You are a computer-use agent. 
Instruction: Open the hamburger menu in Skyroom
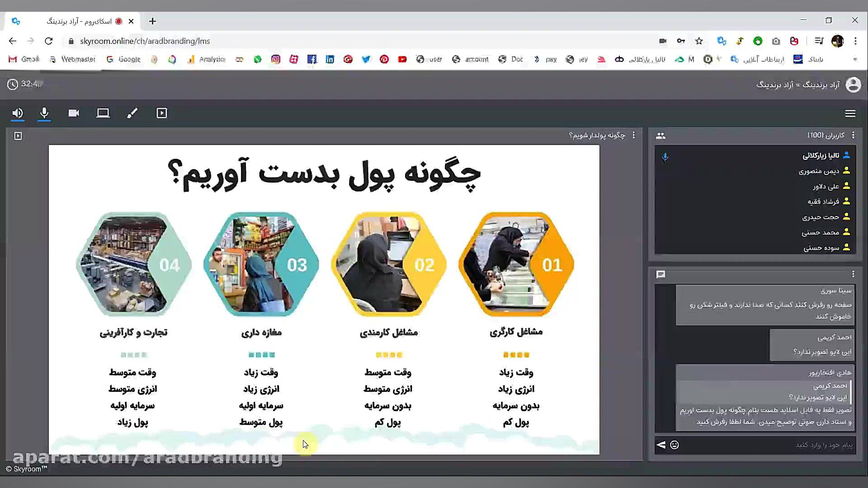850,113
